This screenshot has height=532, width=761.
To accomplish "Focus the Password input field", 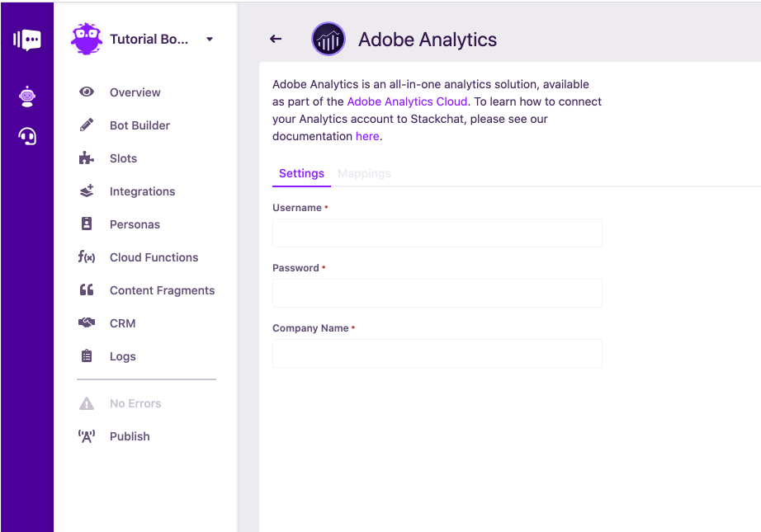I will [437, 293].
